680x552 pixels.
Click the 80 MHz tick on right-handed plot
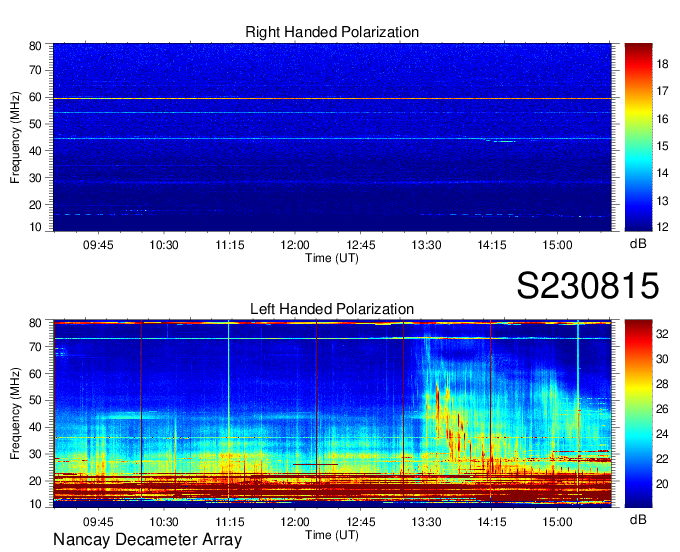35,46
